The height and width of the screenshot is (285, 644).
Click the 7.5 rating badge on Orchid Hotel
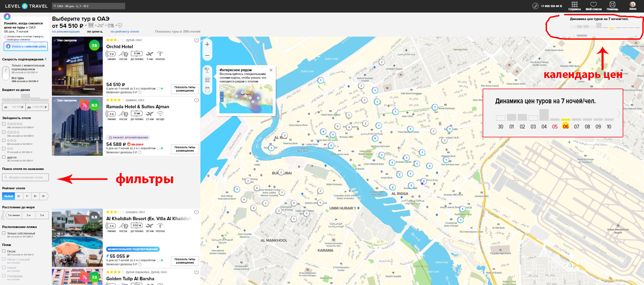click(x=94, y=45)
